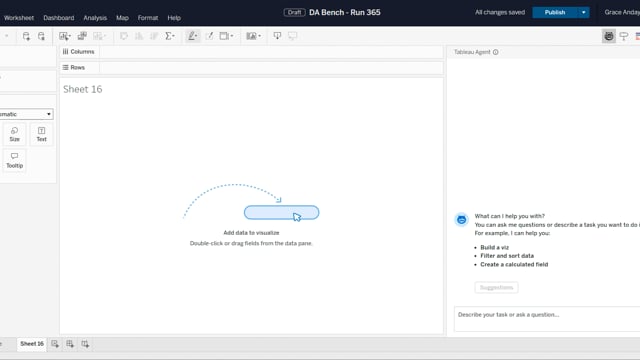
Task: Click the download arrow toolbar icon
Action: tap(277, 36)
